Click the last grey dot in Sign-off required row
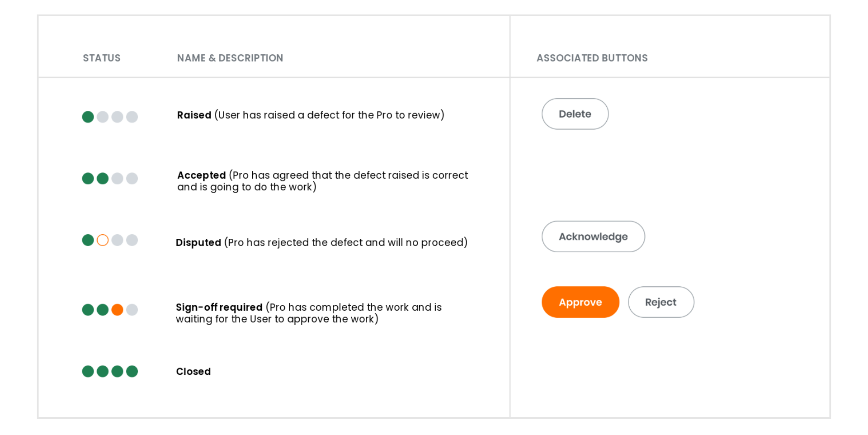 [x=132, y=310]
